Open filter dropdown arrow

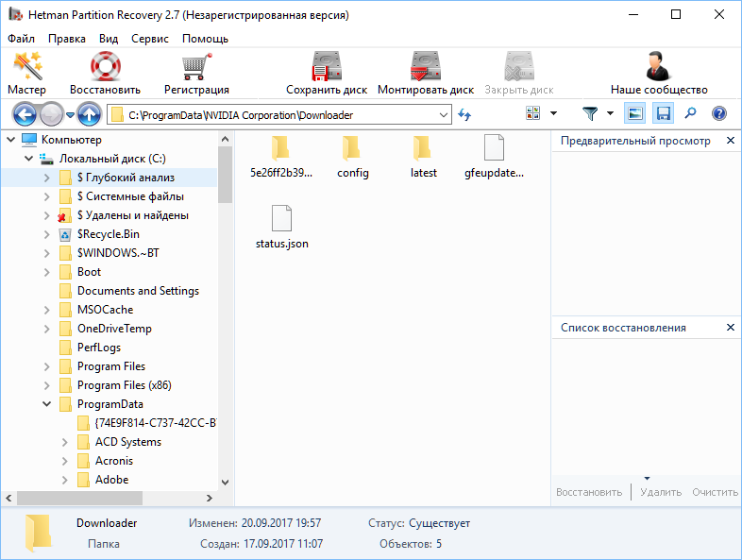610,113
